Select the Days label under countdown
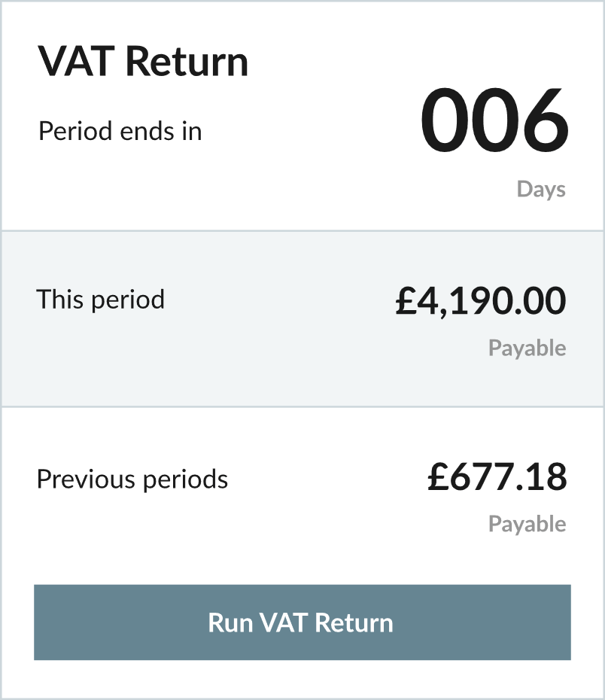The width and height of the screenshot is (605, 700). point(541,190)
